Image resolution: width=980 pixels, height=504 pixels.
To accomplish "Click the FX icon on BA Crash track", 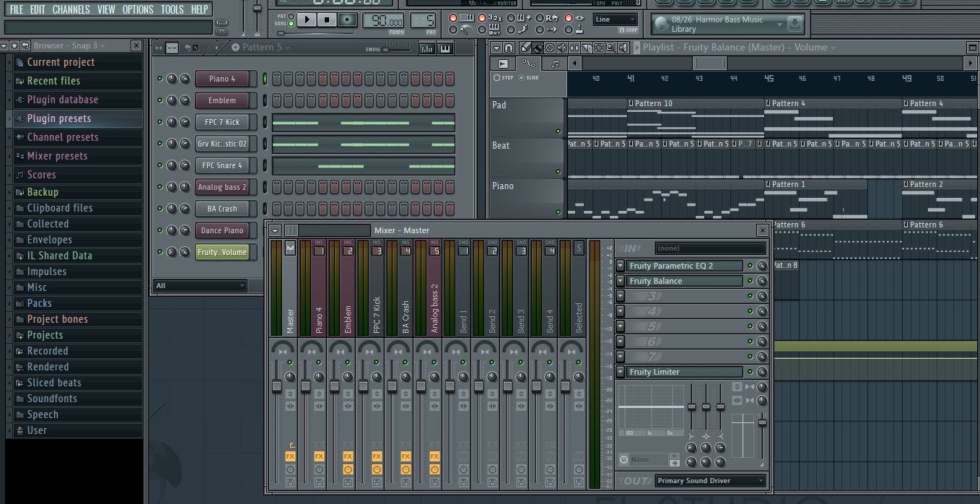I will click(406, 456).
